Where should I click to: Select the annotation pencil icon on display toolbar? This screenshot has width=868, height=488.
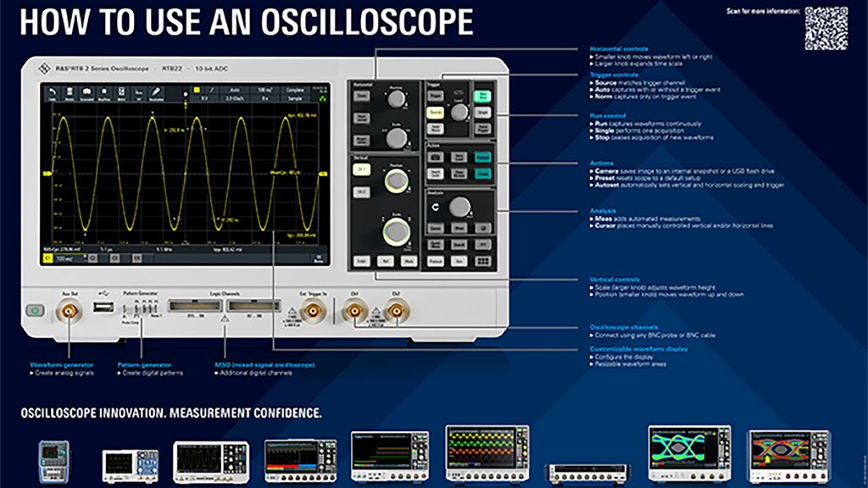(156, 91)
